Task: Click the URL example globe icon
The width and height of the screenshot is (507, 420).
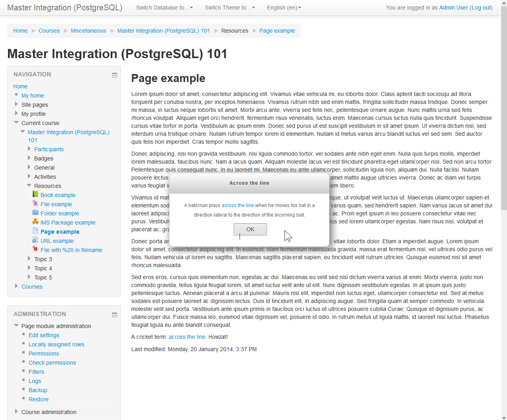Action: (x=35, y=240)
